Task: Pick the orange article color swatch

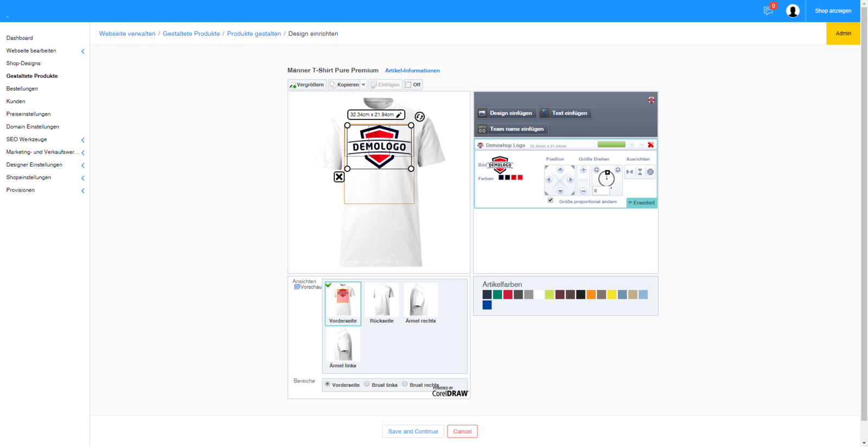Action: click(x=591, y=295)
